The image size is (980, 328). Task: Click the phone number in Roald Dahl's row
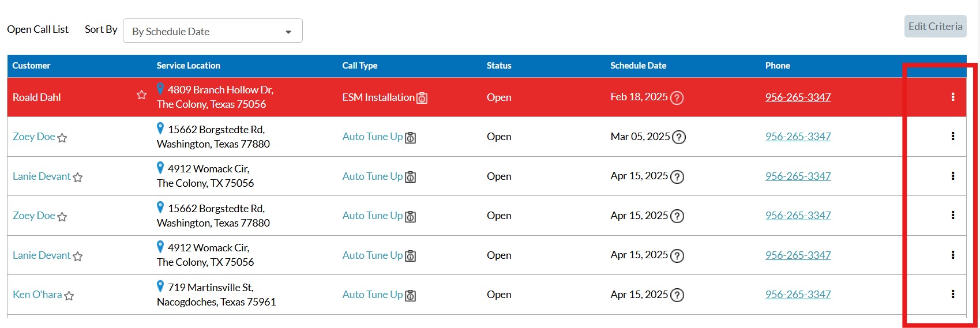[798, 97]
